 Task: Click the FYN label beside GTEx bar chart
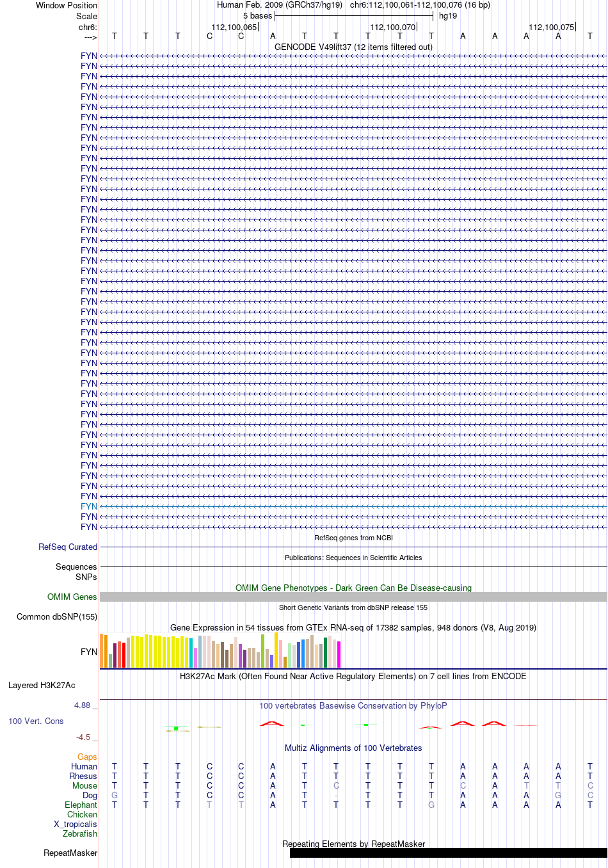click(89, 652)
